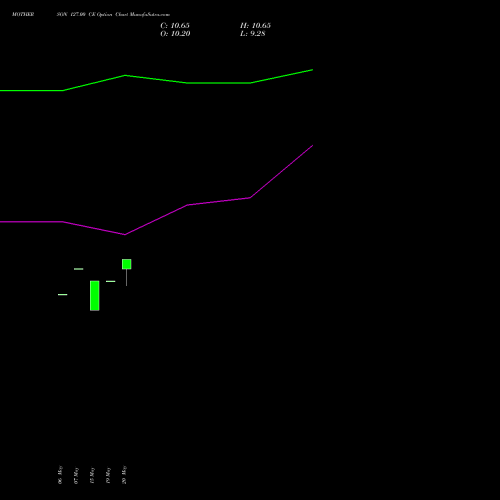Image resolution: width=500 pixels, height=500 pixels.
Task: Select the 20 May date label
Action: (124, 475)
